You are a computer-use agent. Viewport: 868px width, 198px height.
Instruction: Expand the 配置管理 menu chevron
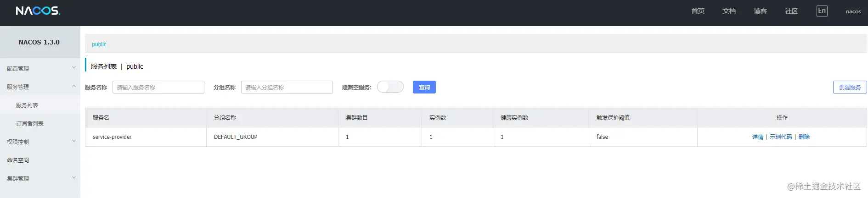[74, 68]
